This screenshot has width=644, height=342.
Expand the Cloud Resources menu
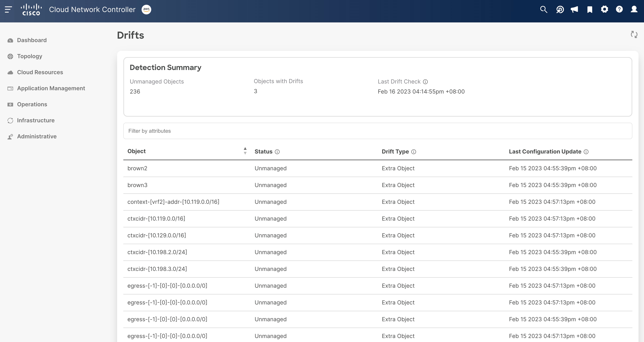tap(40, 72)
